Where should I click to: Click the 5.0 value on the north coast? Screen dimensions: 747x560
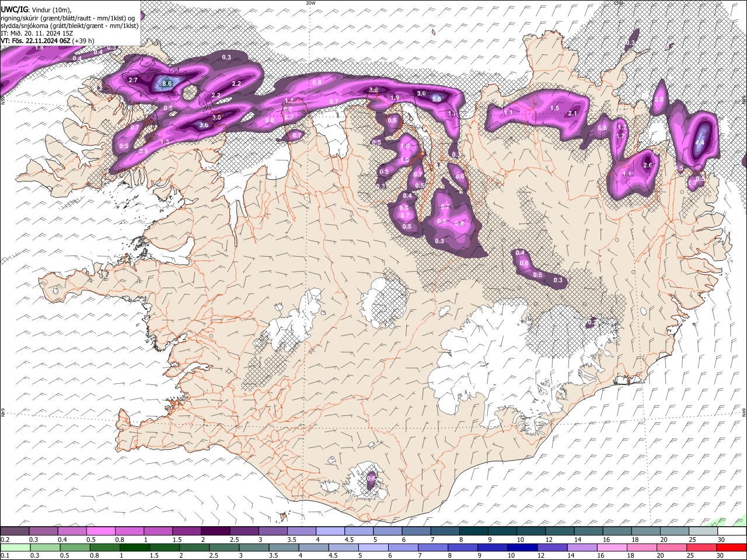click(x=437, y=99)
